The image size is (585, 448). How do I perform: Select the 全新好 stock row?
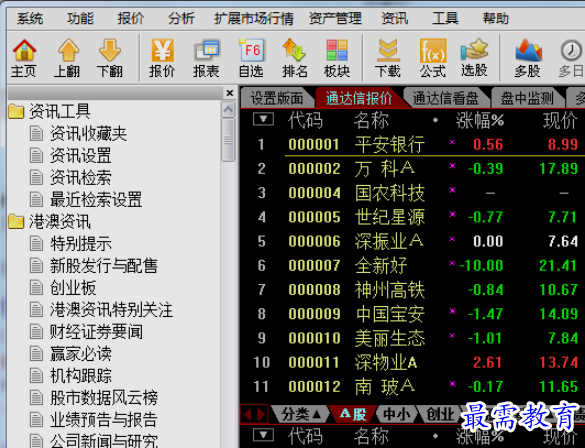[412, 266]
